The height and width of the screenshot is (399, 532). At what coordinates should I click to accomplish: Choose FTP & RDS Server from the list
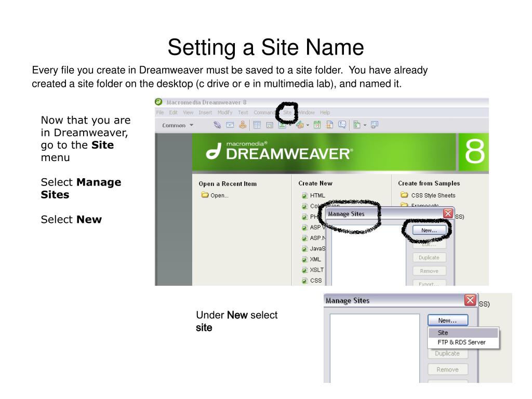pyautogui.click(x=463, y=342)
